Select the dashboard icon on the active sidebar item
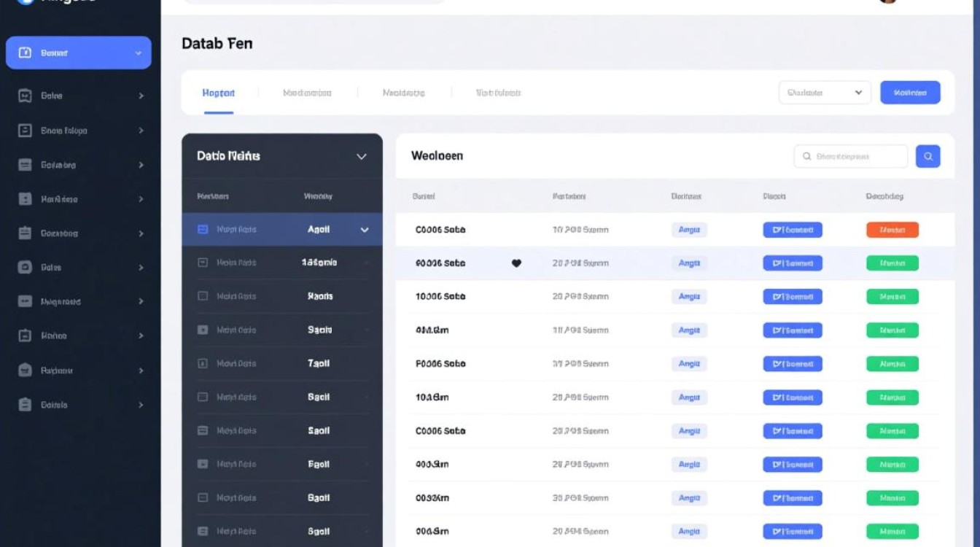The image size is (980, 547). point(26,52)
